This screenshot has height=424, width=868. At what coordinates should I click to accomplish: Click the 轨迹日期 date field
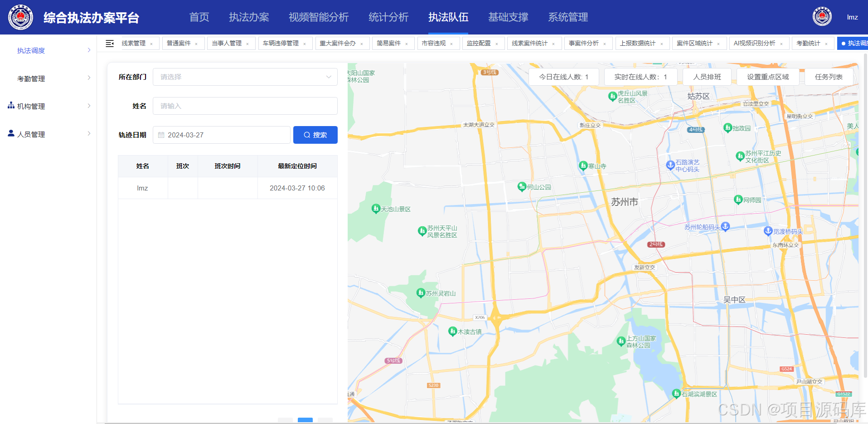[x=222, y=135]
